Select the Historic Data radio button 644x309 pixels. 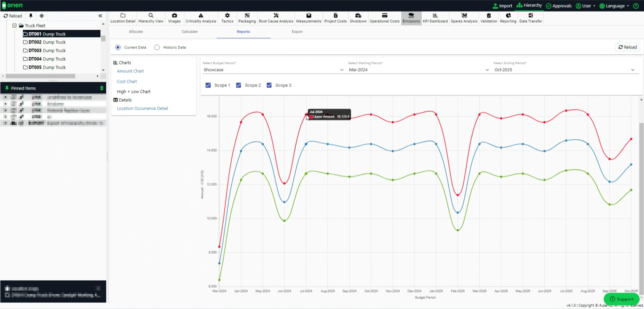point(157,47)
